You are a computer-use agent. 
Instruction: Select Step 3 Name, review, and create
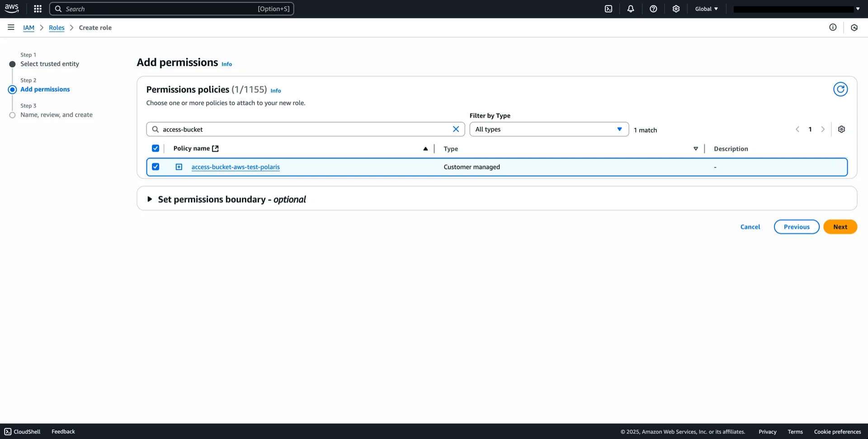click(x=57, y=115)
